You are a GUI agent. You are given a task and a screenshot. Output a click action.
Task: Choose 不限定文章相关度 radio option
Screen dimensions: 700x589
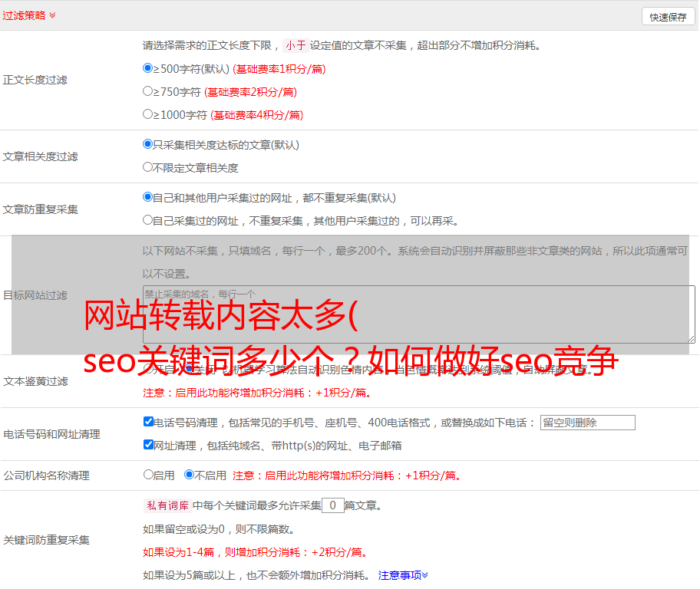click(x=148, y=167)
